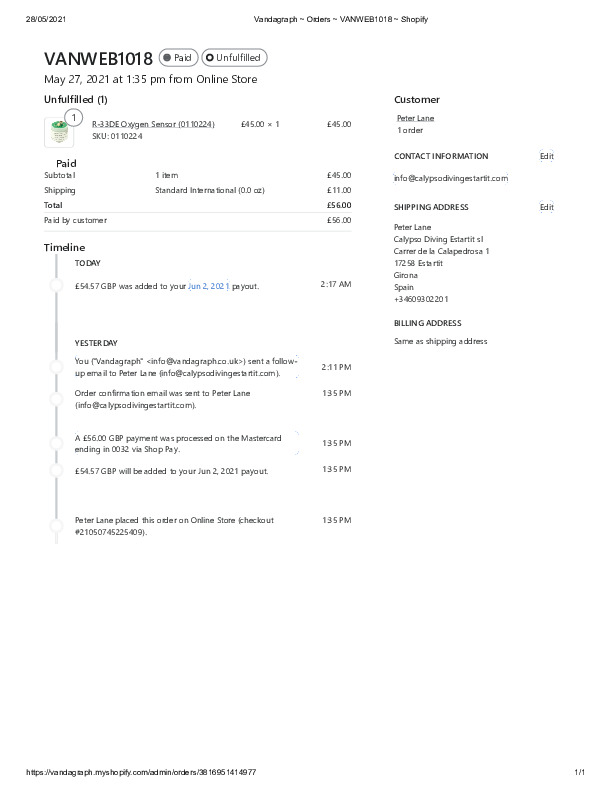
Task: Edit the contact information
Action: 546,156
